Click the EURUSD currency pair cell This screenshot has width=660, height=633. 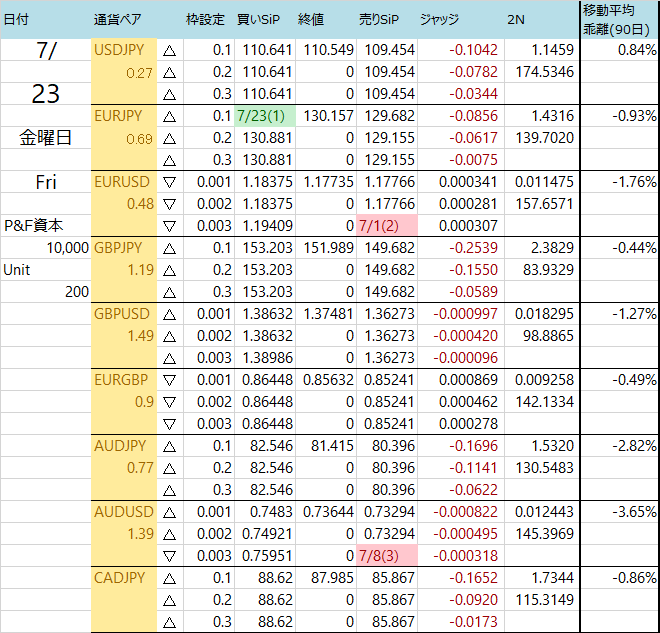coord(124,182)
